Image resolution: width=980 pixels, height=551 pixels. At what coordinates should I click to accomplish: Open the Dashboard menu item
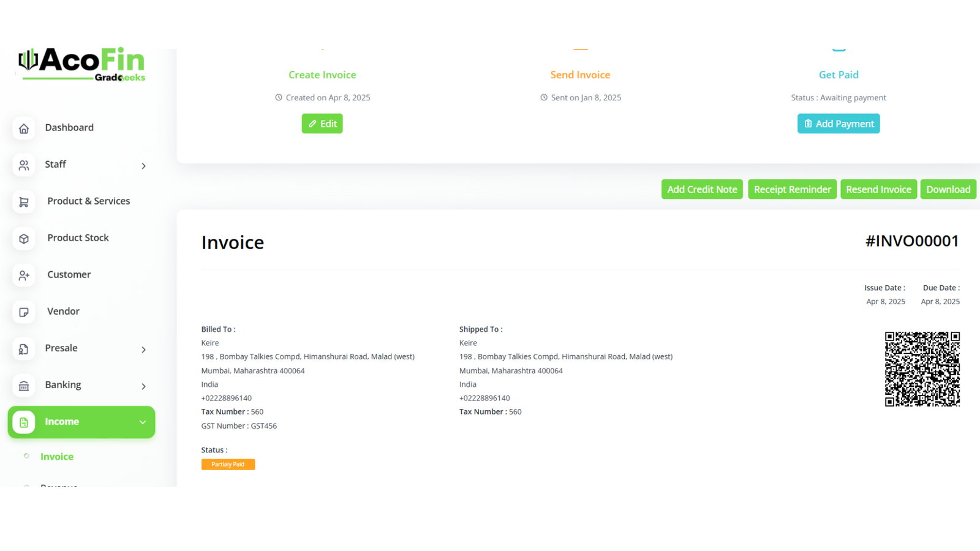(69, 127)
